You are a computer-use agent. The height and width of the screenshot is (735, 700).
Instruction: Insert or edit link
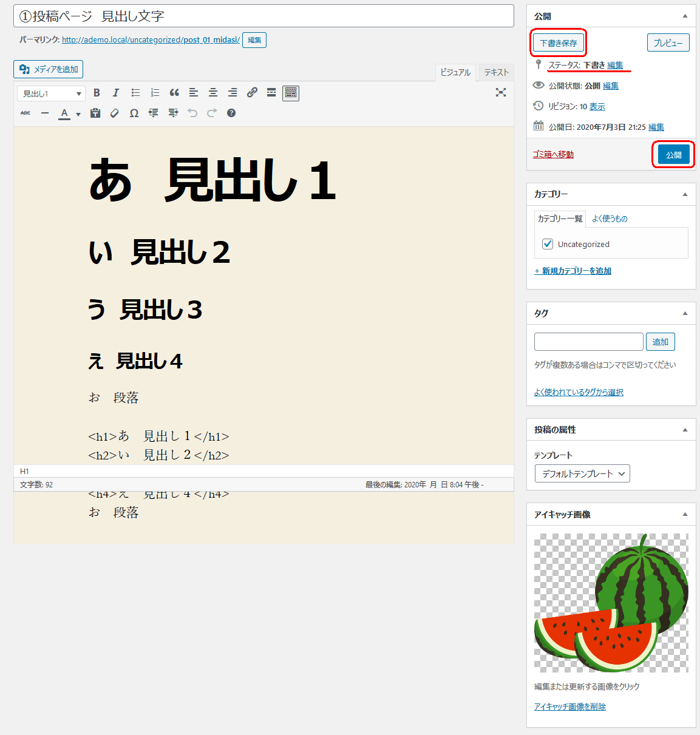252,93
